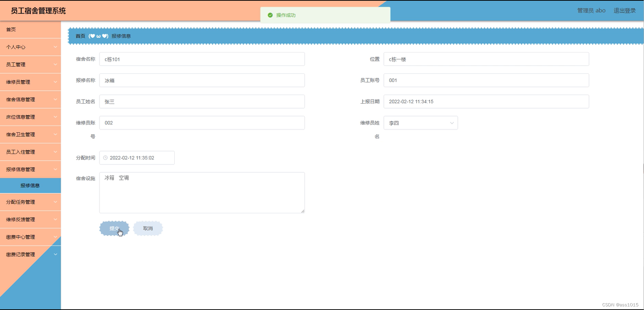Expand the 维修反馈管理 sidebar menu
Image resolution: width=644 pixels, height=310 pixels.
point(31,219)
